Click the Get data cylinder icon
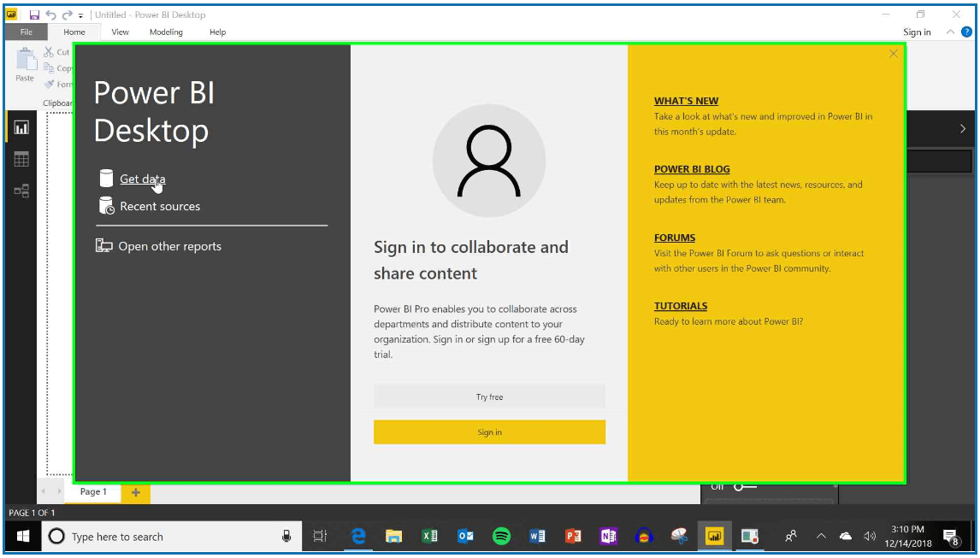 coord(106,178)
